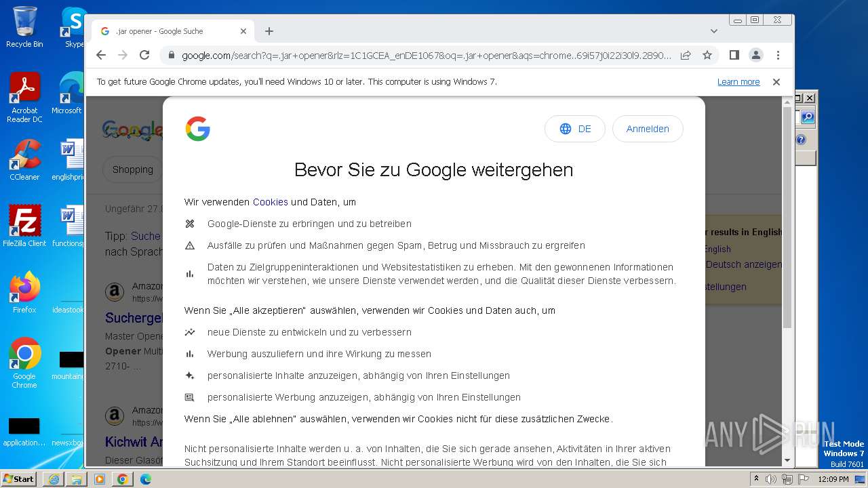The image size is (868, 488).
Task: Open Acrobat Reader DC desktop shortcut
Action: 24,98
